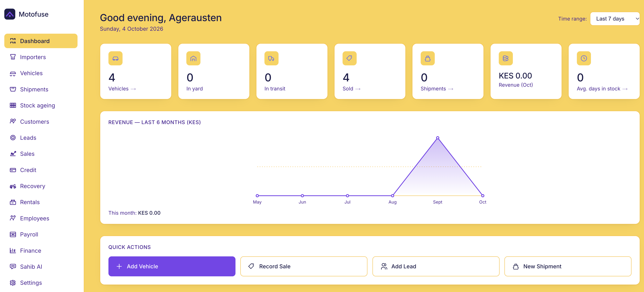This screenshot has width=644, height=292.
Task: Click the Payroll sidebar icon
Action: coord(13,234)
